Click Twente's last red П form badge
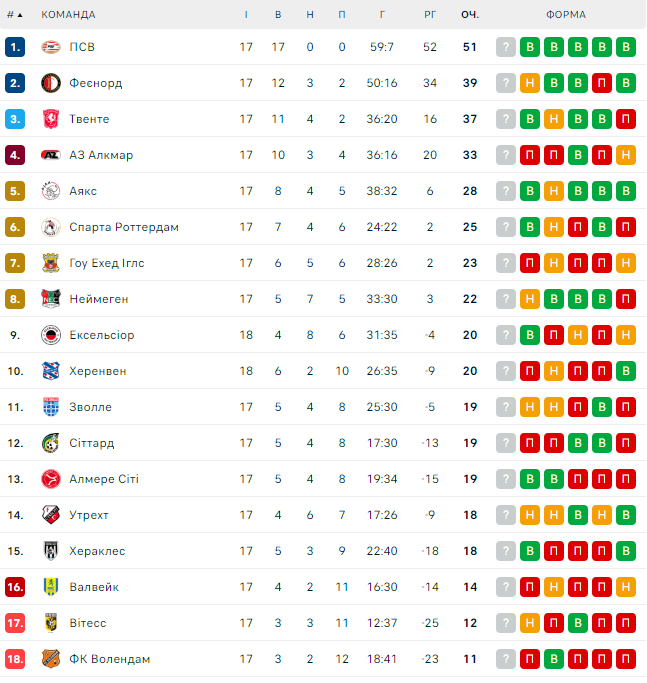The width and height of the screenshot is (647, 683). pos(626,119)
